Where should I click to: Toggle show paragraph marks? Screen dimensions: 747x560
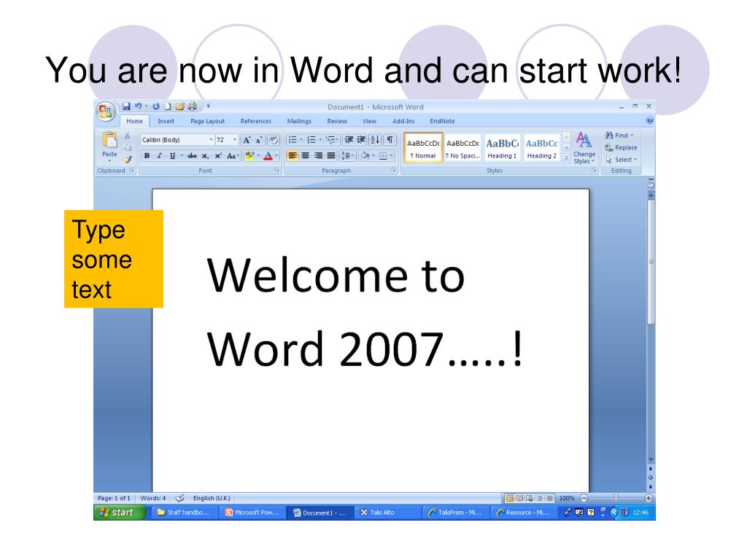[390, 140]
